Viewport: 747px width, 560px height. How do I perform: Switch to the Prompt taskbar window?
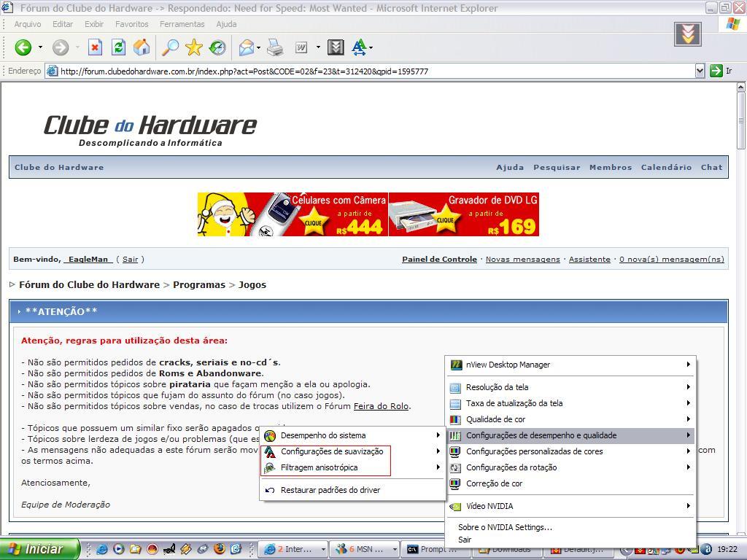(x=435, y=549)
